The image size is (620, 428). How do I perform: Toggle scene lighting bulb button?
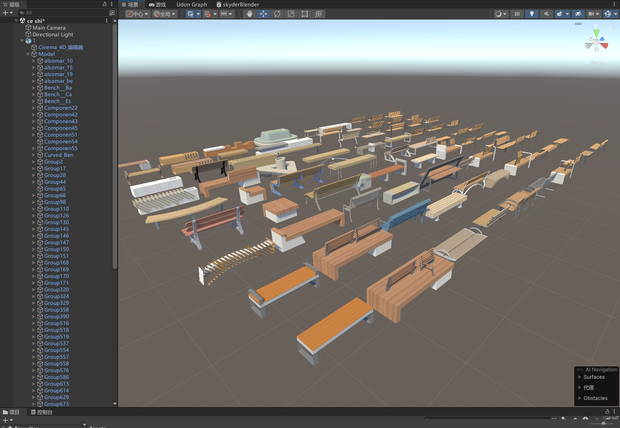point(531,14)
